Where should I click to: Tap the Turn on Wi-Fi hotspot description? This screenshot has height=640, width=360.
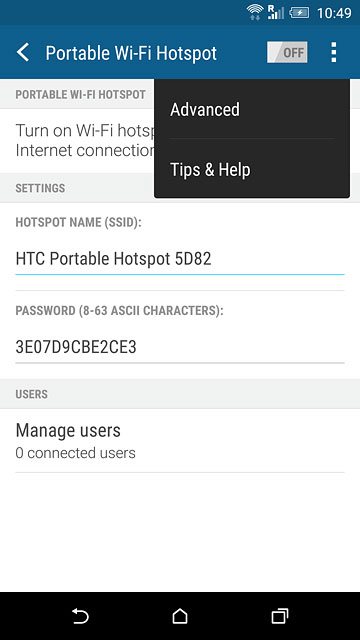(x=85, y=140)
